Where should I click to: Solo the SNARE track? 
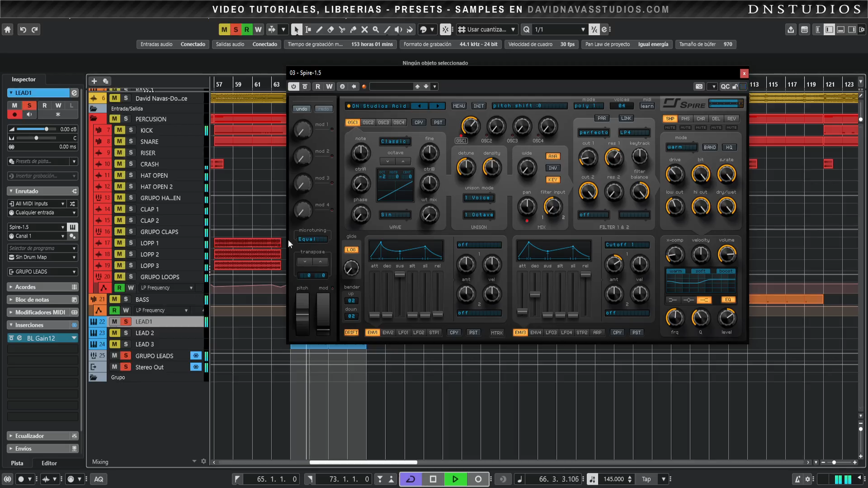[131, 142]
